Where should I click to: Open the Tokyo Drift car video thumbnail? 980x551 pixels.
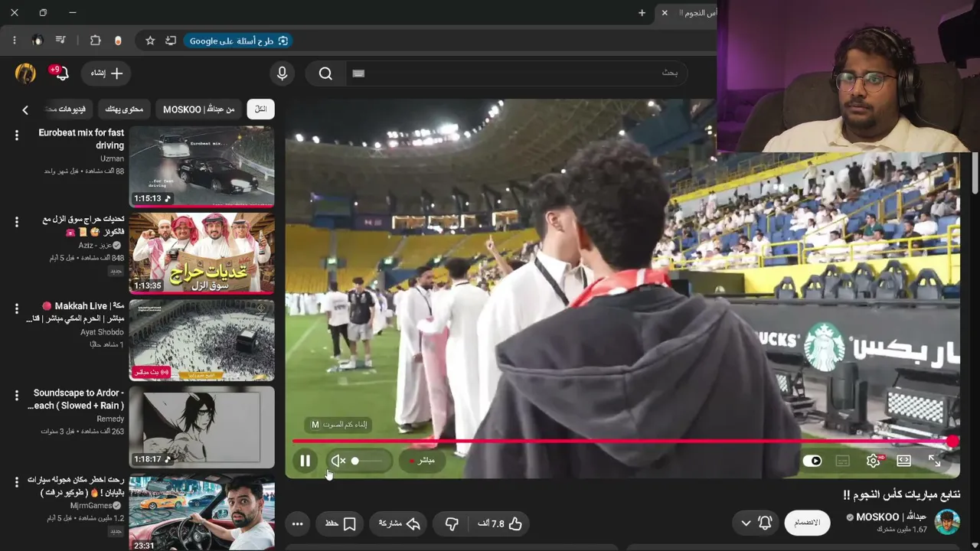coord(201,513)
